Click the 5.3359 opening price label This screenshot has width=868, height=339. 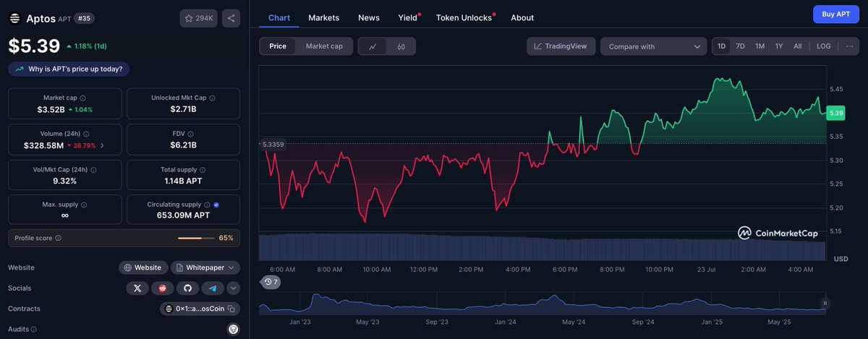tap(273, 145)
